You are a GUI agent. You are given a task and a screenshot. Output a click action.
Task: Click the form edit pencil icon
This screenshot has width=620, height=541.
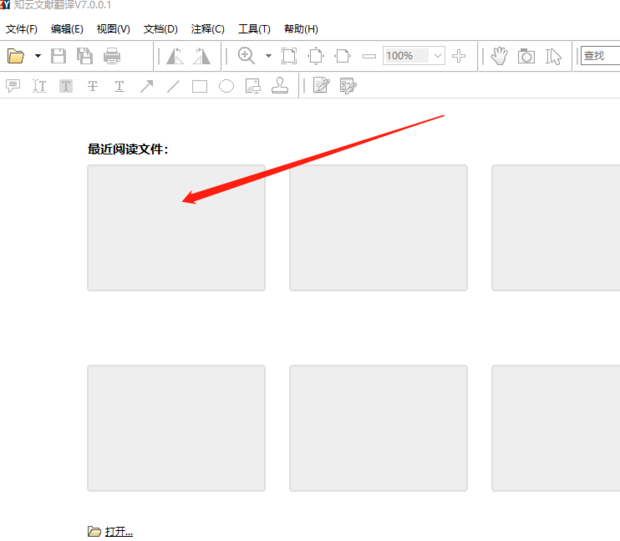point(348,86)
